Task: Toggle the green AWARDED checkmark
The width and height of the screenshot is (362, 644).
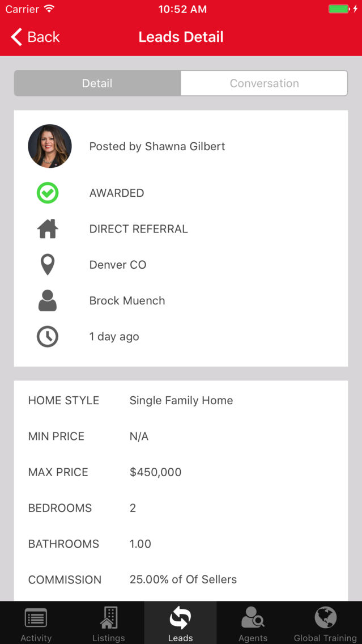Action: click(48, 193)
